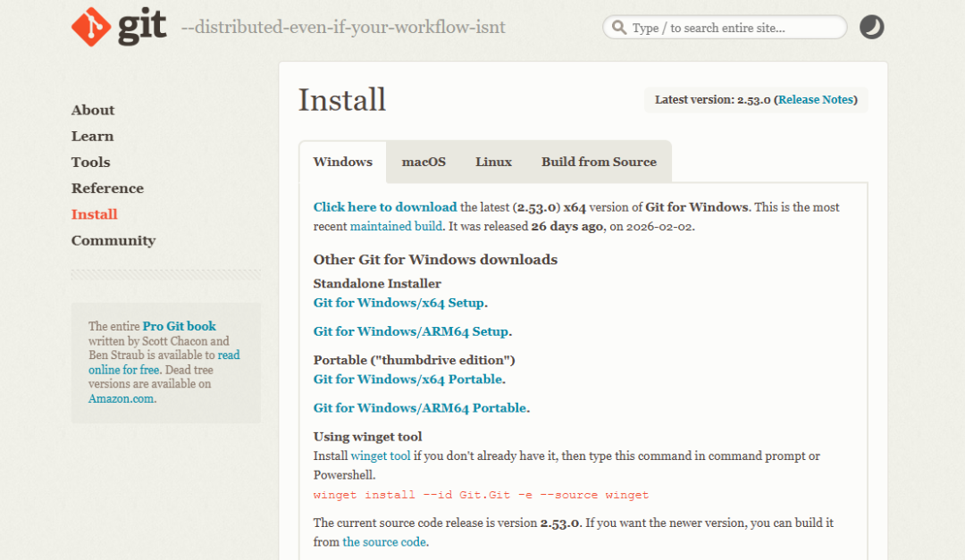Open the Amazon.com link
The image size is (965, 560).
coord(122,398)
